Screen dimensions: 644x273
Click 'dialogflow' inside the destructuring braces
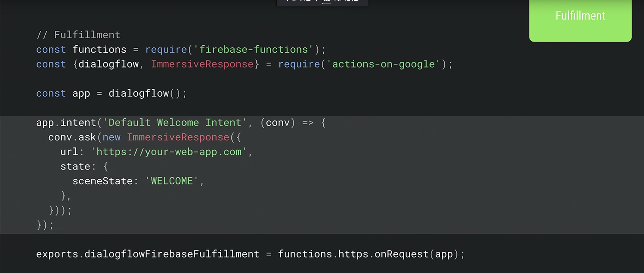(x=108, y=64)
